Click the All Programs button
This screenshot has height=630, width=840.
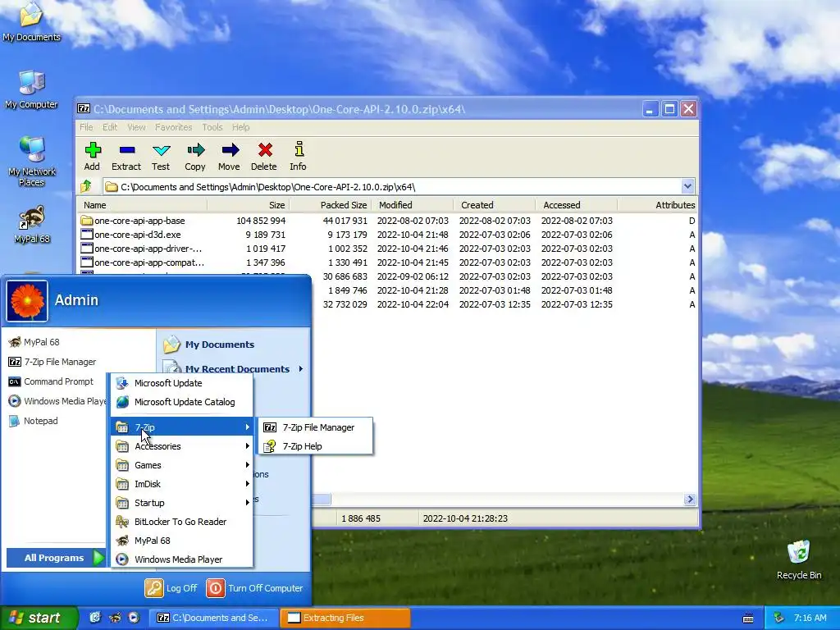(x=56, y=558)
